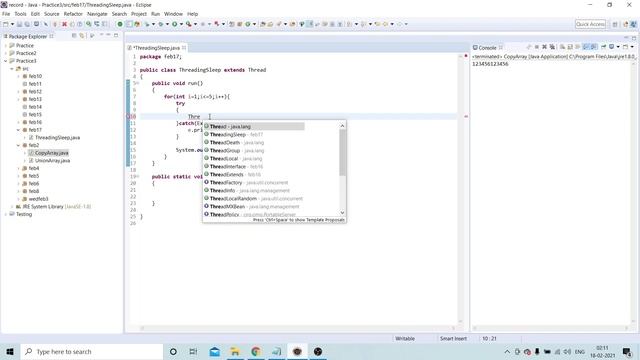Click the Display Selected Console icon
This screenshot has height=360, width=640.
coord(611,47)
